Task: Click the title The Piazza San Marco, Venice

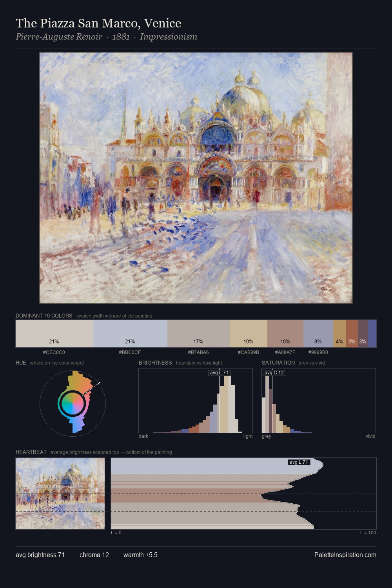Action: coord(98,23)
